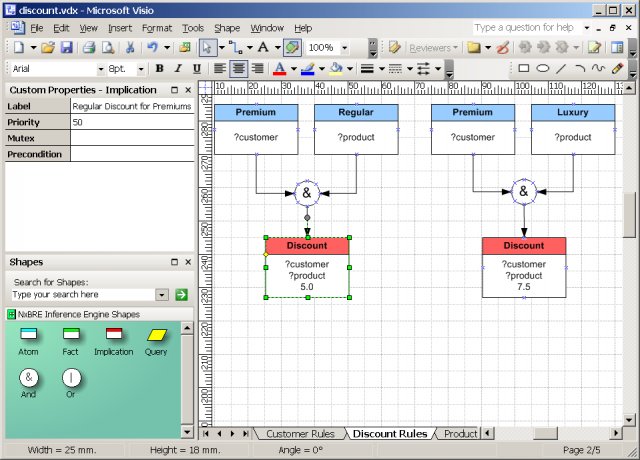Image resolution: width=640 pixels, height=460 pixels.
Task: Click the Reviewers button
Action: coord(430,47)
